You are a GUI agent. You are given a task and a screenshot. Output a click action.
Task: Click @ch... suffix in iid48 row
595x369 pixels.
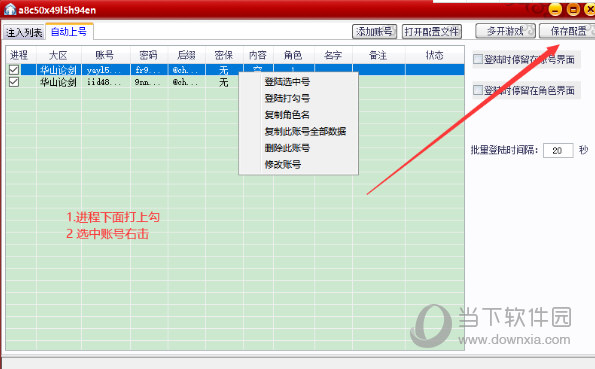[186, 82]
